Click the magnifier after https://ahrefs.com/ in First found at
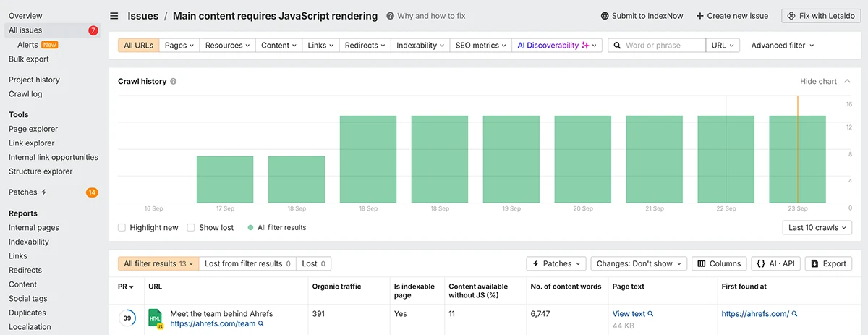This screenshot has width=868, height=335. [795, 314]
